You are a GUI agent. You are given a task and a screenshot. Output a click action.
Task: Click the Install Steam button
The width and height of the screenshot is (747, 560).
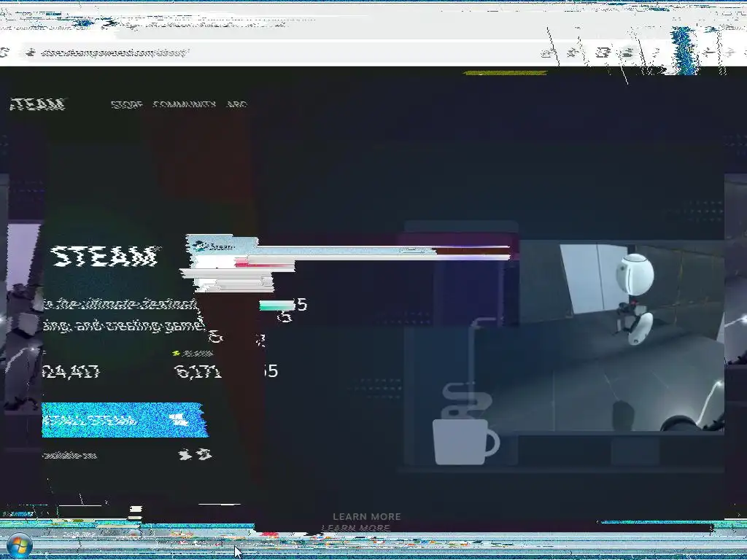(125, 420)
